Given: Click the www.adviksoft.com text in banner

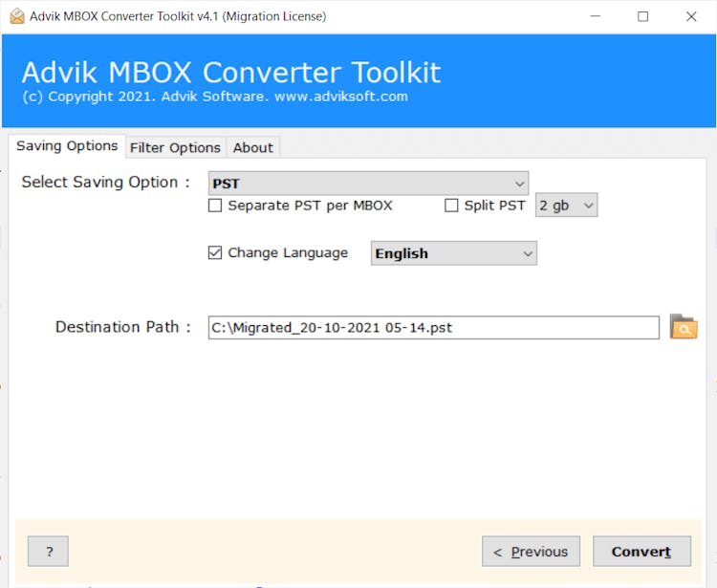Looking at the screenshot, I should [341, 97].
